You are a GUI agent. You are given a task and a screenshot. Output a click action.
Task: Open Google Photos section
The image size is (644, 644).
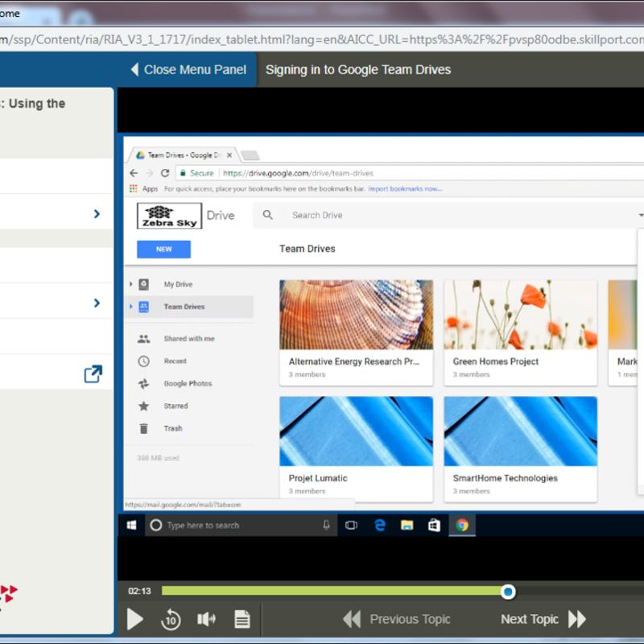[188, 383]
